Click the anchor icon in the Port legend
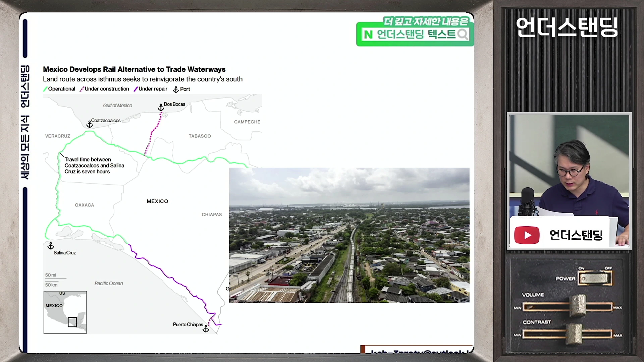Viewport: 644px width, 362px height. pyautogui.click(x=176, y=89)
